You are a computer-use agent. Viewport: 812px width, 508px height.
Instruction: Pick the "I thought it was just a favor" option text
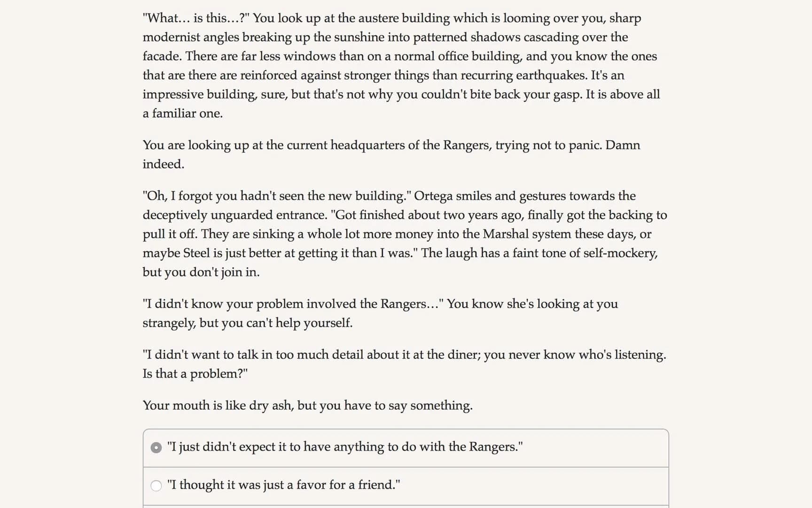click(x=284, y=485)
